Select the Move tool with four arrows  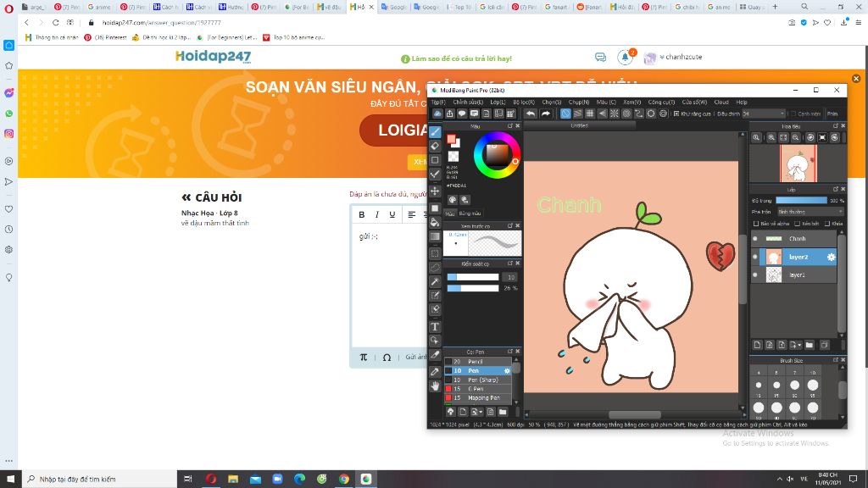[435, 191]
